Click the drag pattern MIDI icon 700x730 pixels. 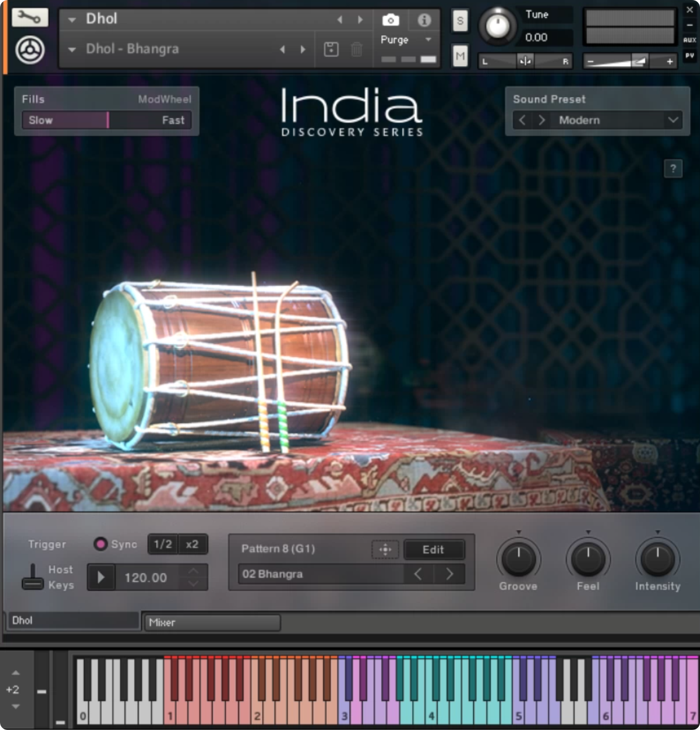385,550
